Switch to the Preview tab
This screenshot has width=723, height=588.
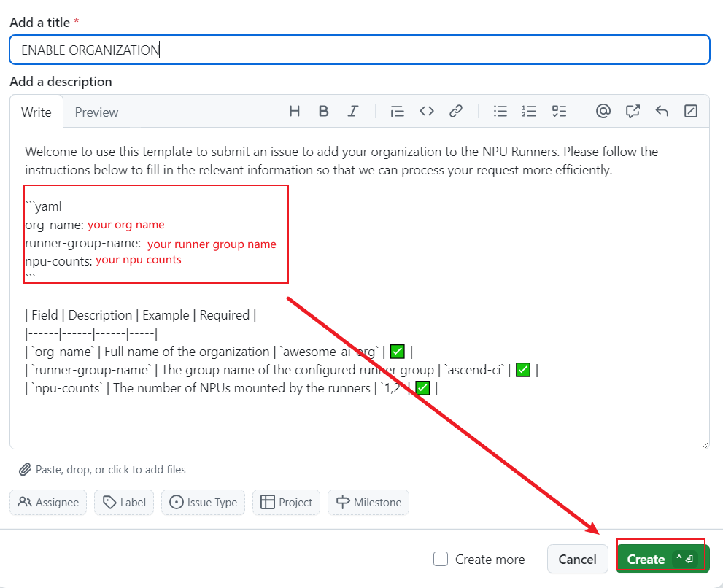tap(96, 112)
